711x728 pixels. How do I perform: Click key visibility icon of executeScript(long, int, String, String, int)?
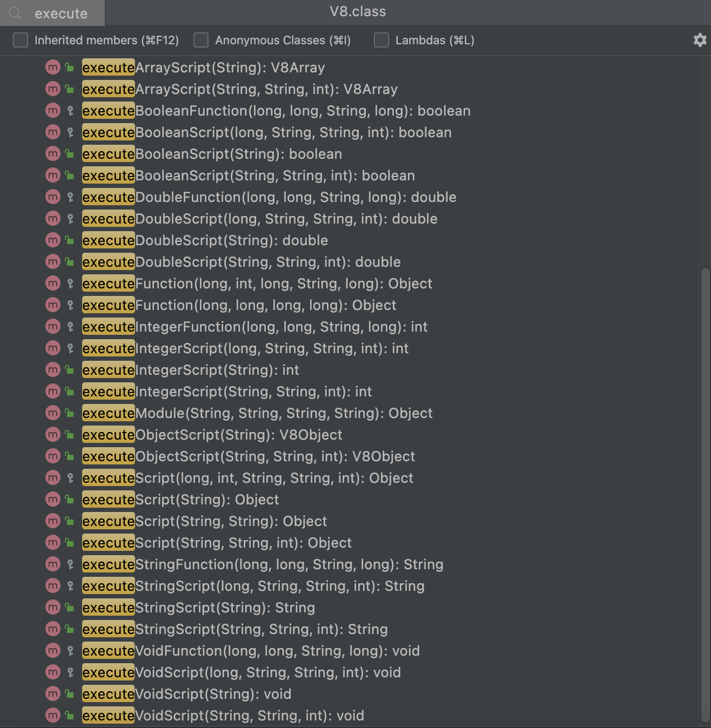pos(70,478)
